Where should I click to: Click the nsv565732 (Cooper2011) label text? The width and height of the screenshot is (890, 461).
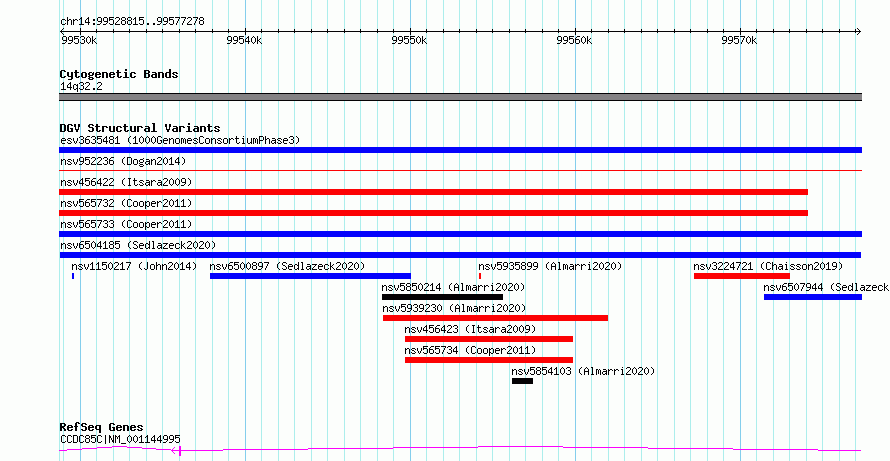[126, 203]
